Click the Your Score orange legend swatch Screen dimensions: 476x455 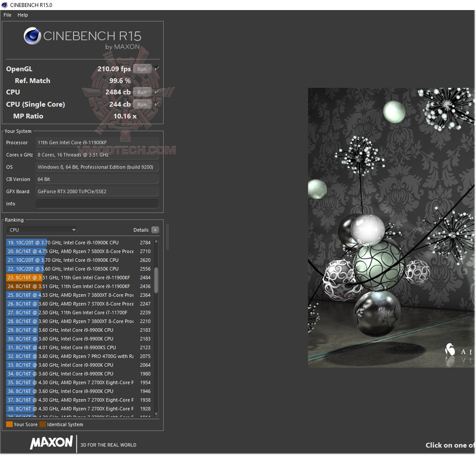point(10,424)
